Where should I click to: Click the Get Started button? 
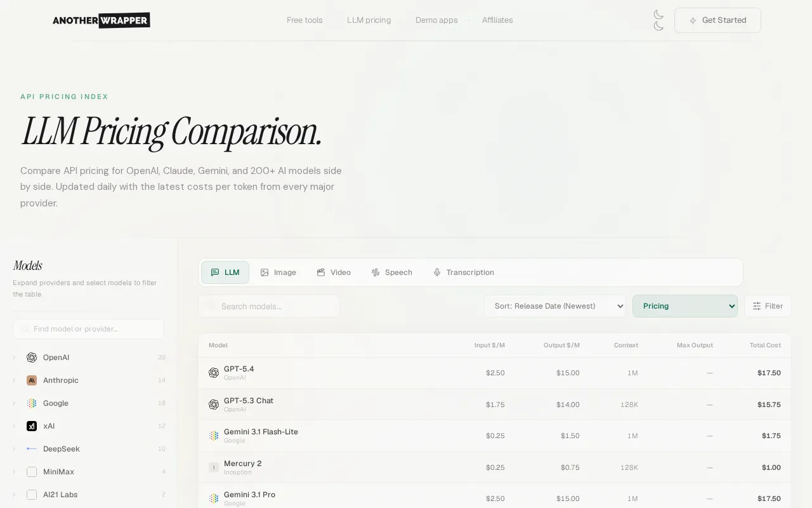(717, 20)
